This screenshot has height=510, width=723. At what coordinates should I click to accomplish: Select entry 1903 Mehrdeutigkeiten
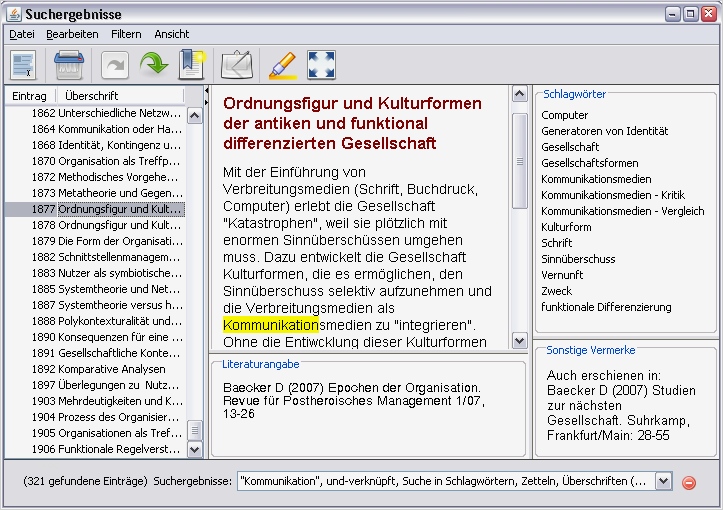click(95, 401)
